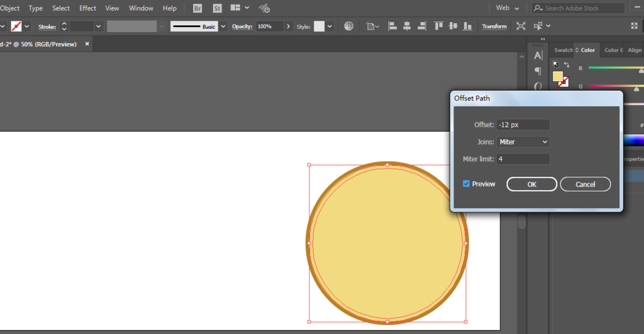Click Vertical Align Bottom icon

(x=468, y=26)
